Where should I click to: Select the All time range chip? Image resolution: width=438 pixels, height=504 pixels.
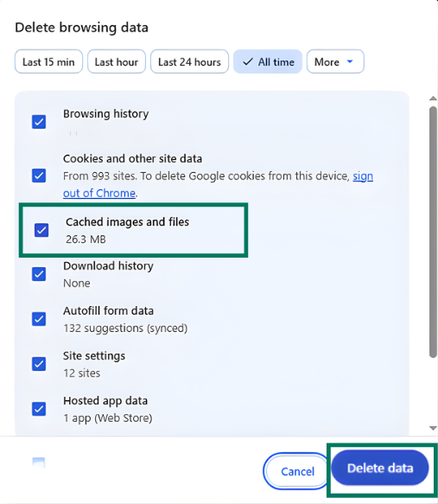(268, 61)
